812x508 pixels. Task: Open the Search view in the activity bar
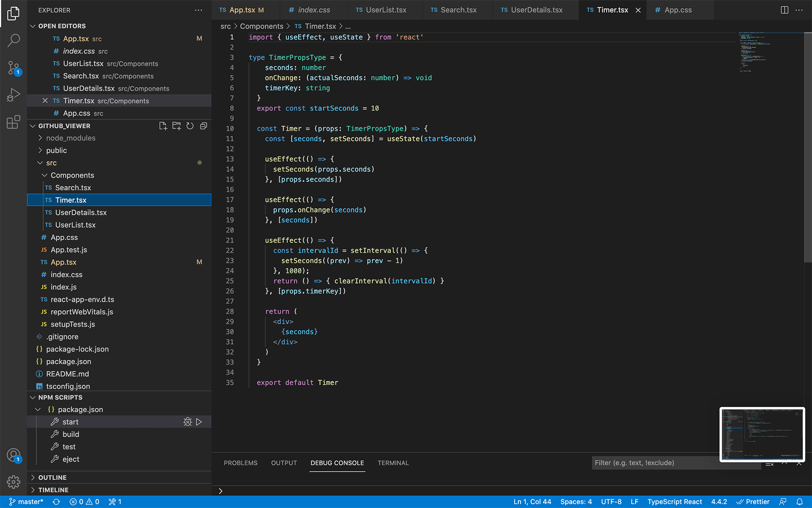coord(14,41)
